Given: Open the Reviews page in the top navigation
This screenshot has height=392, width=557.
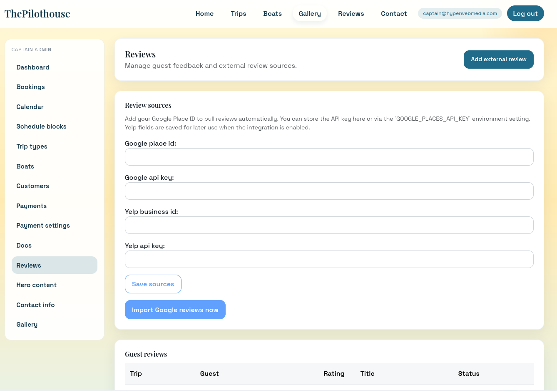Looking at the screenshot, I should coord(351,13).
